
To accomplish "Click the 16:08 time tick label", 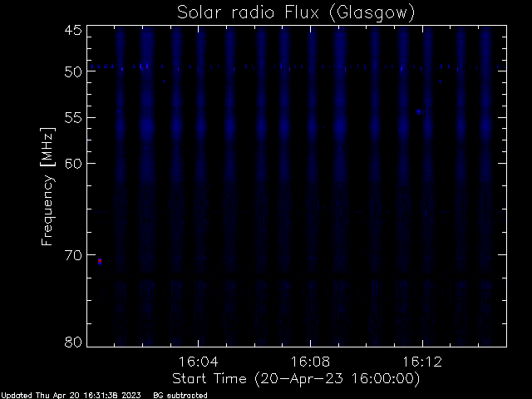I will pyautogui.click(x=310, y=362).
